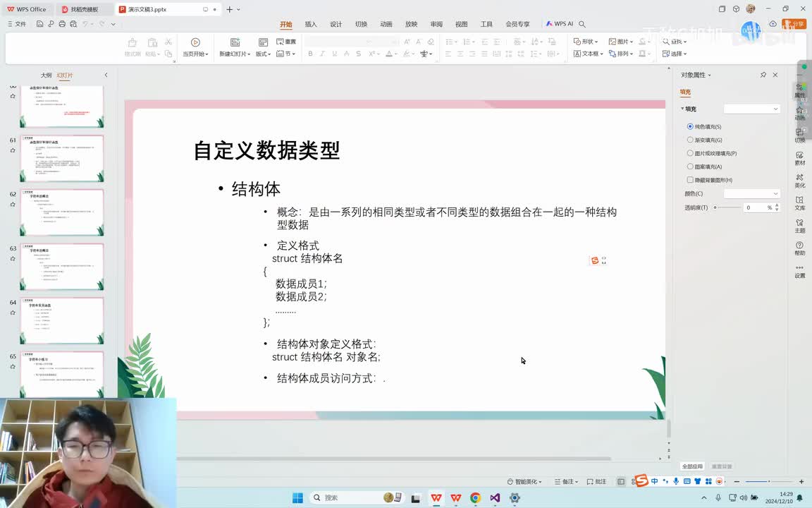
Task: Open the 帮助 (help) sidebar icon
Action: [x=799, y=248]
